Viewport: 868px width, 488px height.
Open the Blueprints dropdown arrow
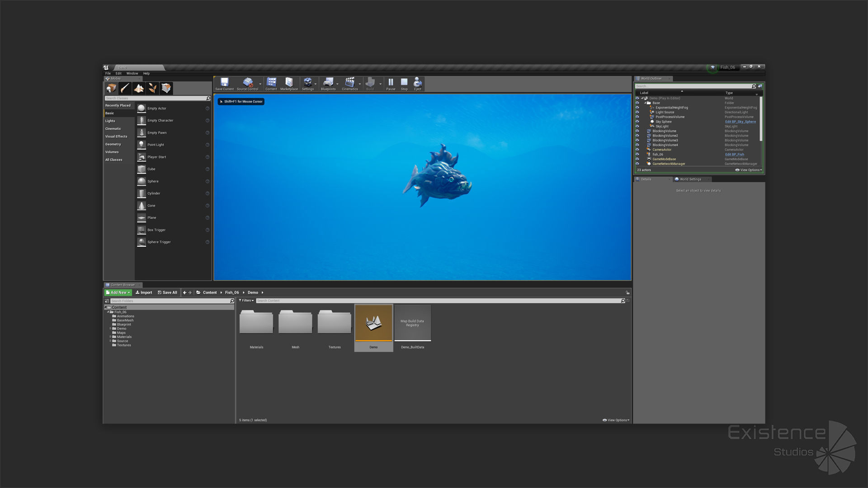pos(338,84)
